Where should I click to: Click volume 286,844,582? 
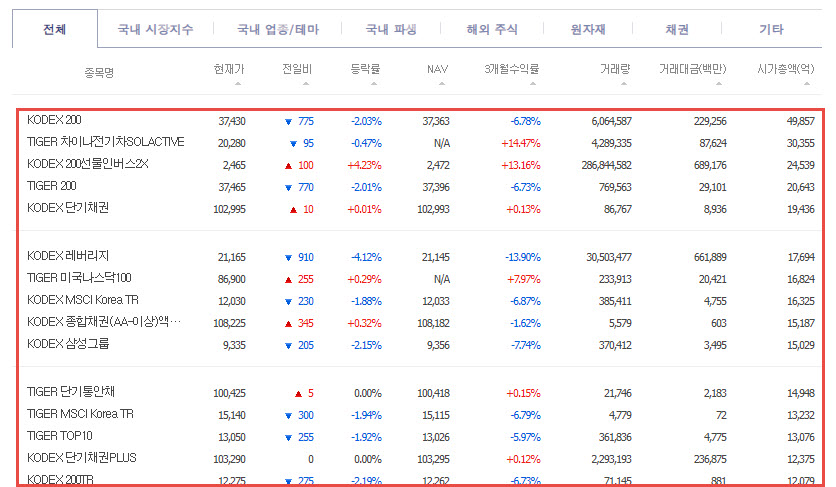607,165
